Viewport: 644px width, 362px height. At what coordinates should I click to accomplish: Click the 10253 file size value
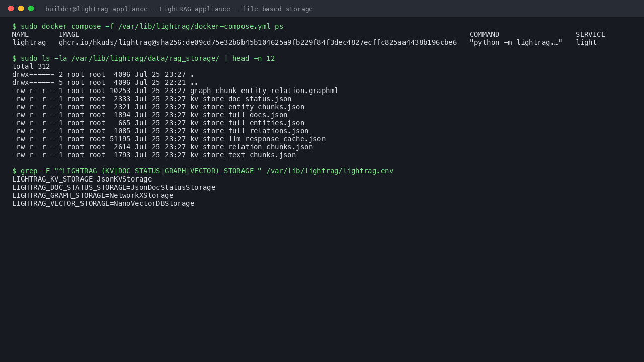click(x=120, y=90)
